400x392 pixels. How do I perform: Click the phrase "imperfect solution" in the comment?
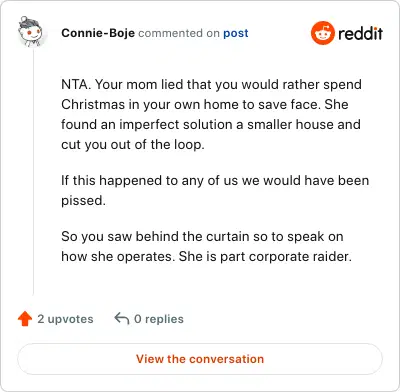point(176,125)
